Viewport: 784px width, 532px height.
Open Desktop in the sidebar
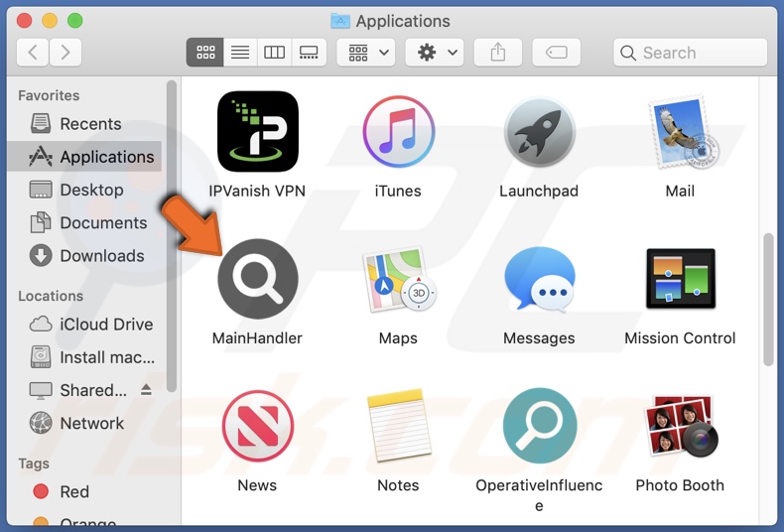tap(84, 190)
